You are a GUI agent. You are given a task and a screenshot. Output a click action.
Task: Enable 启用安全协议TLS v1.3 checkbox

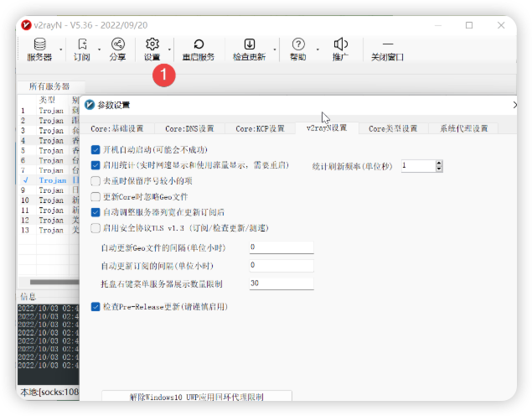click(x=96, y=228)
